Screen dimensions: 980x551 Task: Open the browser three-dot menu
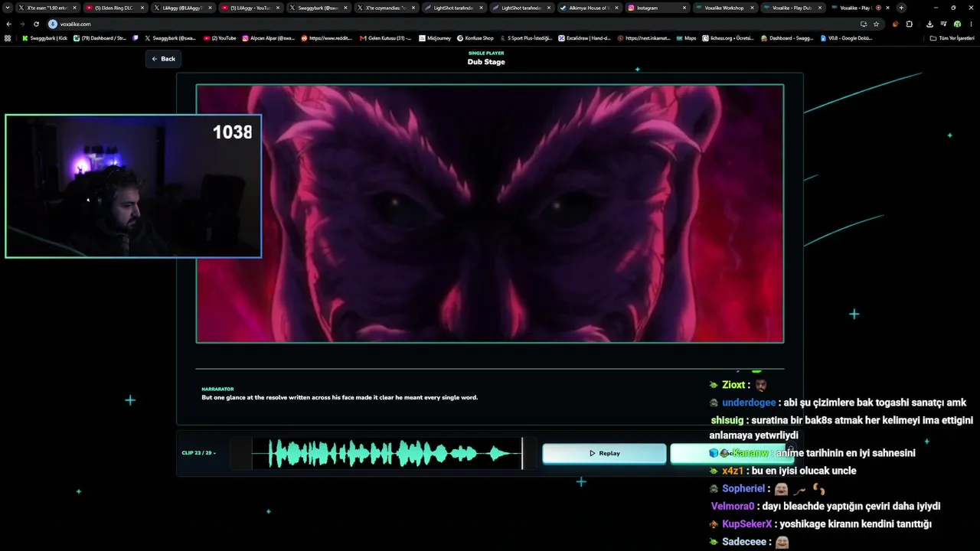click(971, 24)
